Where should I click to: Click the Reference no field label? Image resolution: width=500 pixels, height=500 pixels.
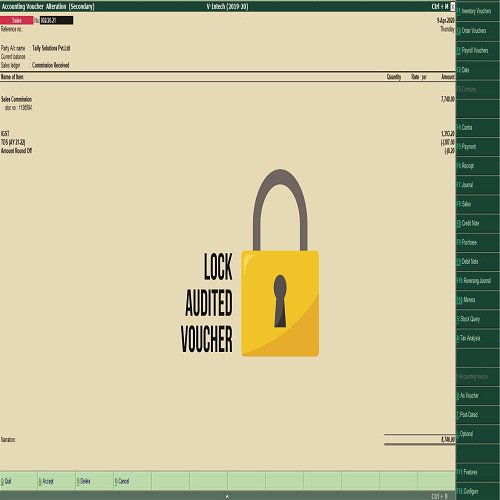pyautogui.click(x=11, y=29)
